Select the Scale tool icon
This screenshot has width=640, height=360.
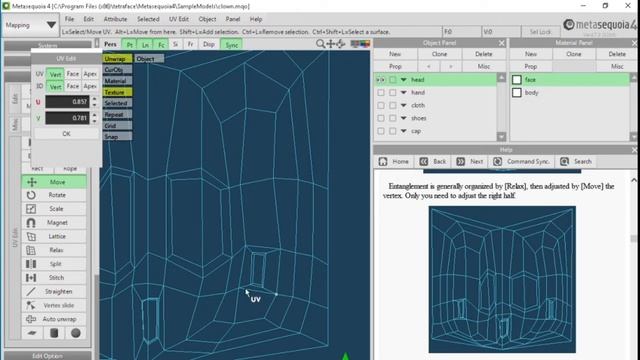31,209
